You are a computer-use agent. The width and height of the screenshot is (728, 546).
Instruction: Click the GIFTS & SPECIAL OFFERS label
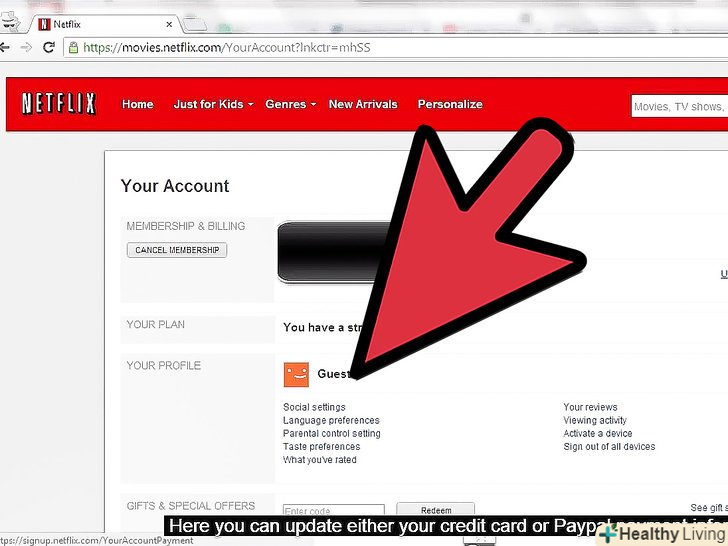coord(191,506)
